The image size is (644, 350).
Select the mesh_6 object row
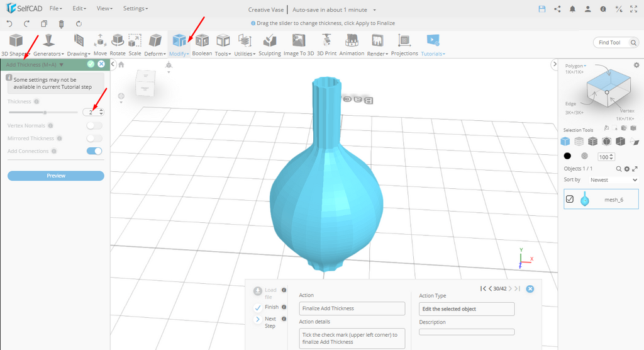[601, 200]
